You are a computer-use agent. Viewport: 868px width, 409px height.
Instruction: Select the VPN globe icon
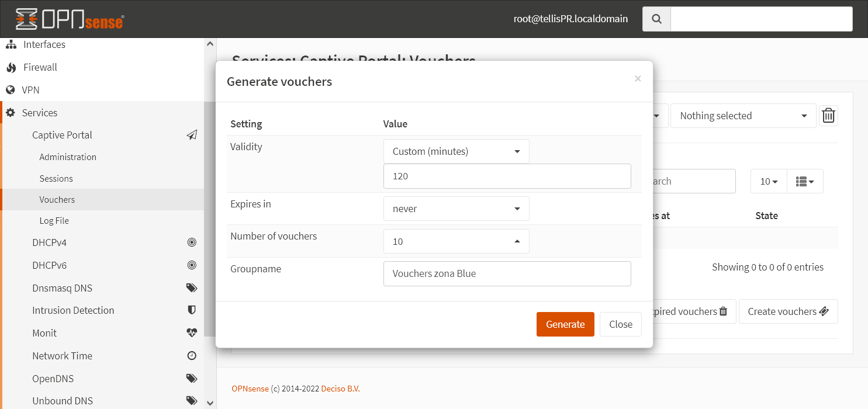pyautogui.click(x=11, y=90)
